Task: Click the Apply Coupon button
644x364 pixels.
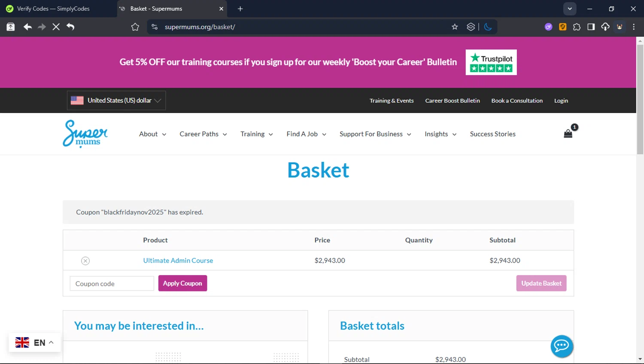Action: (x=182, y=283)
